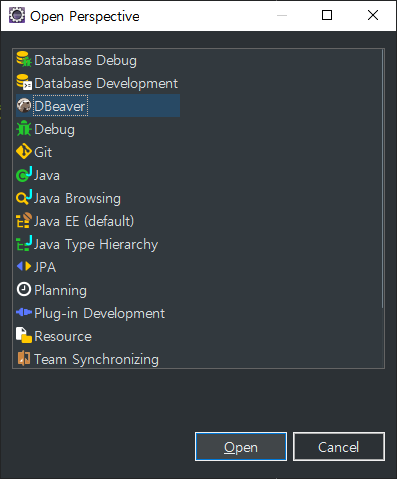The image size is (397, 479).
Task: Click the Planning clock icon
Action: pos(24,289)
